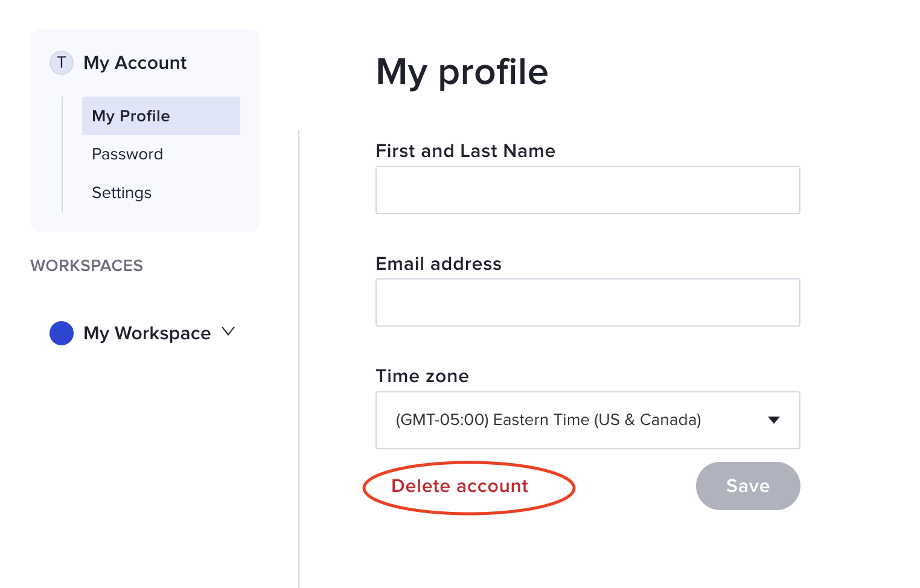Focus the First and Last Name field
Image resolution: width=920 pixels, height=588 pixels.
click(x=587, y=190)
